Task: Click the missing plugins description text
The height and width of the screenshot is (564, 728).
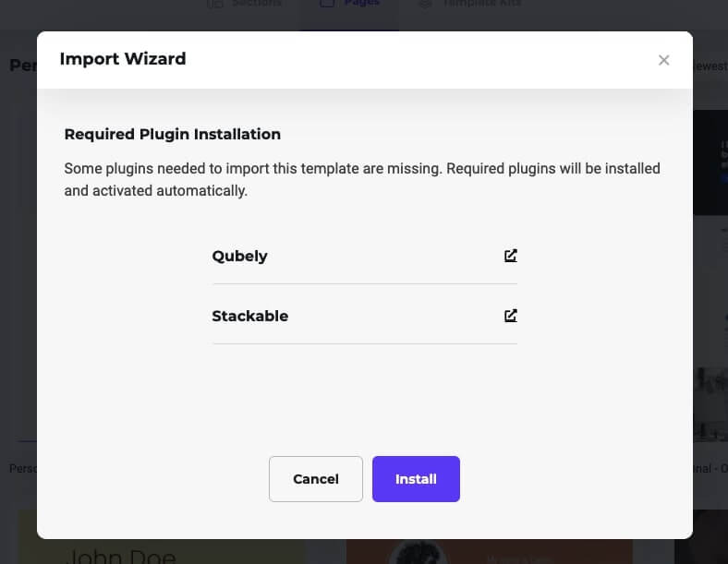Action: click(x=362, y=179)
